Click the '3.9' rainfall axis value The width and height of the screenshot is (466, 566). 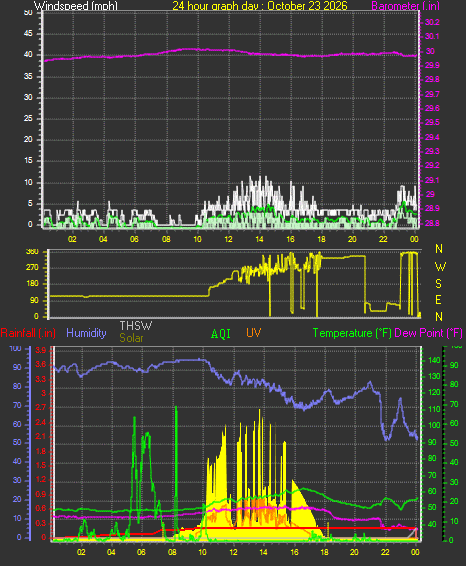41,350
